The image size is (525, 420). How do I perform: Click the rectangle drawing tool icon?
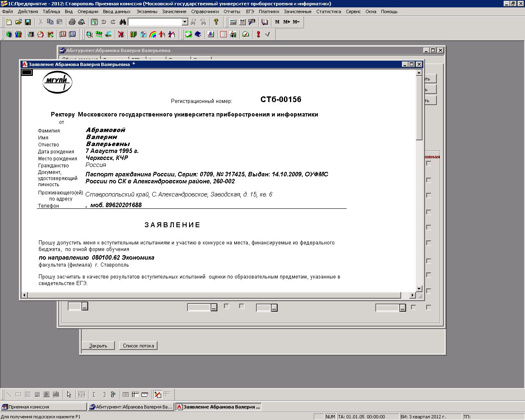[x=18, y=395]
